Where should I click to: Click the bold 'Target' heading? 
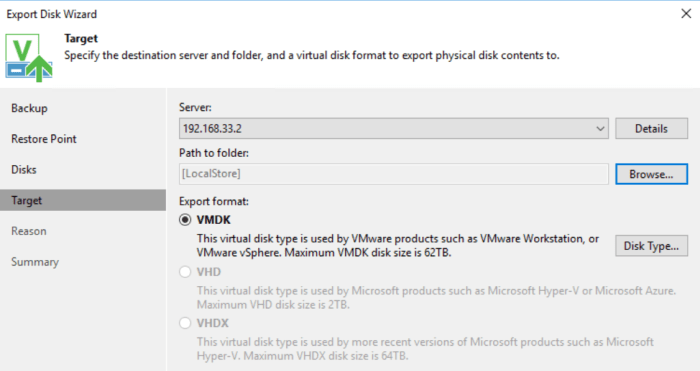(x=81, y=39)
